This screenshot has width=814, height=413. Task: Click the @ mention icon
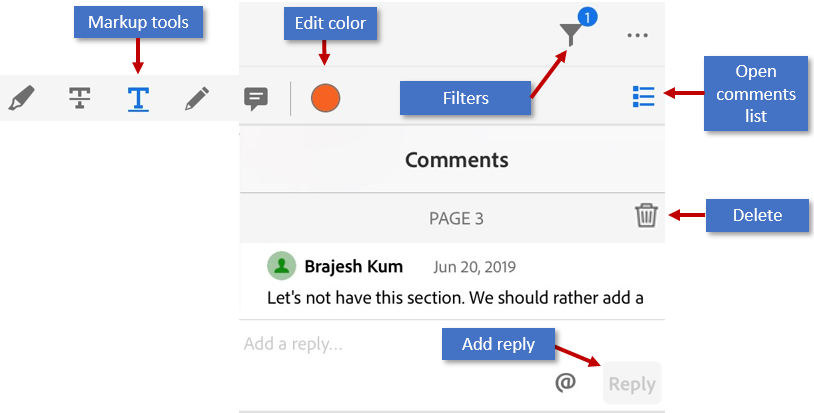tap(566, 383)
